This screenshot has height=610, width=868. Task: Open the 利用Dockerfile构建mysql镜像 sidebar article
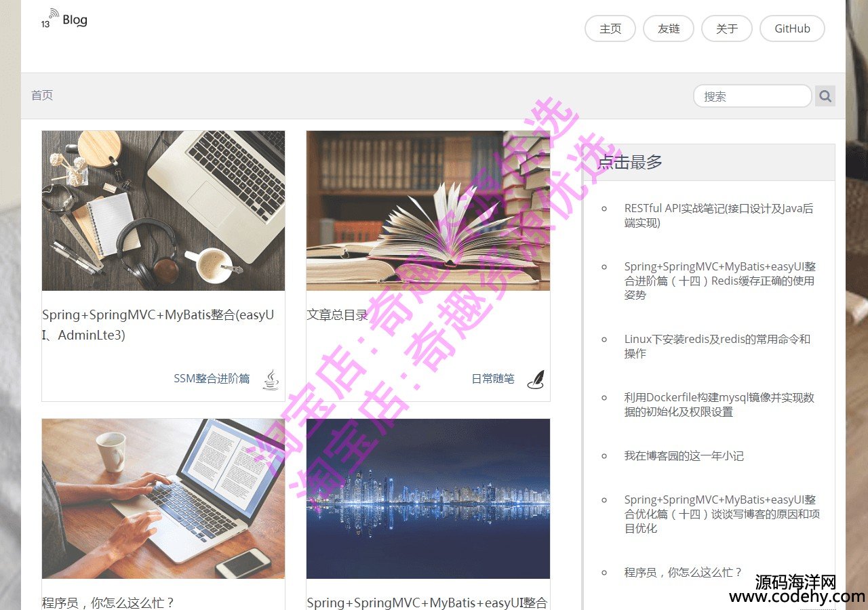point(719,405)
